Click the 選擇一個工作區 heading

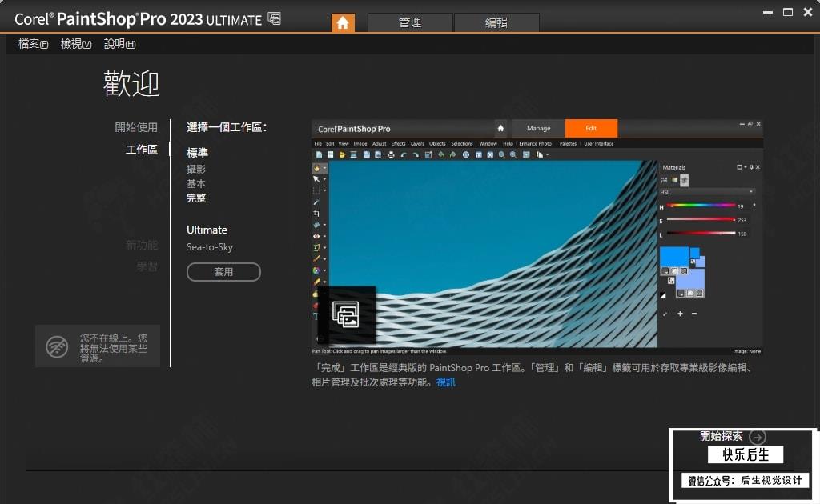click(227, 127)
